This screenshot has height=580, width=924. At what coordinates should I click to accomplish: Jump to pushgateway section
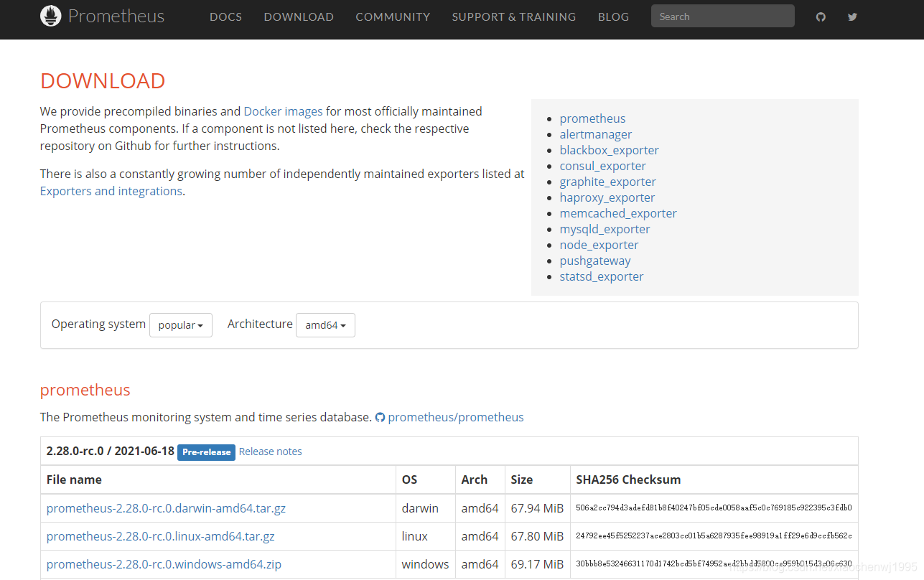click(x=595, y=261)
